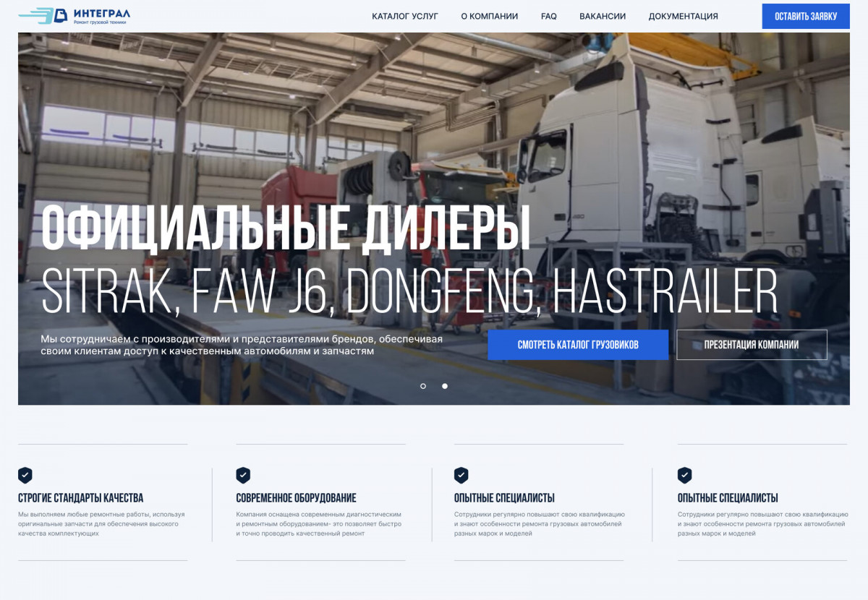Image resolution: width=868 pixels, height=600 pixels.
Task: Open the О компании menu item
Action: click(490, 16)
